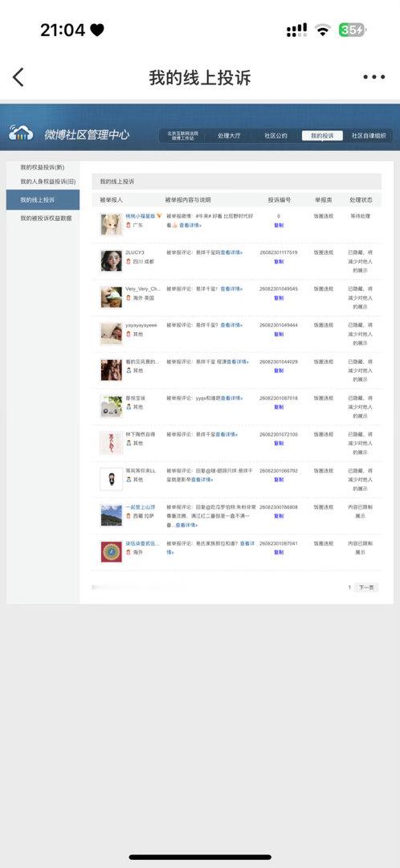Click the 等待处理 status text

(x=360, y=216)
